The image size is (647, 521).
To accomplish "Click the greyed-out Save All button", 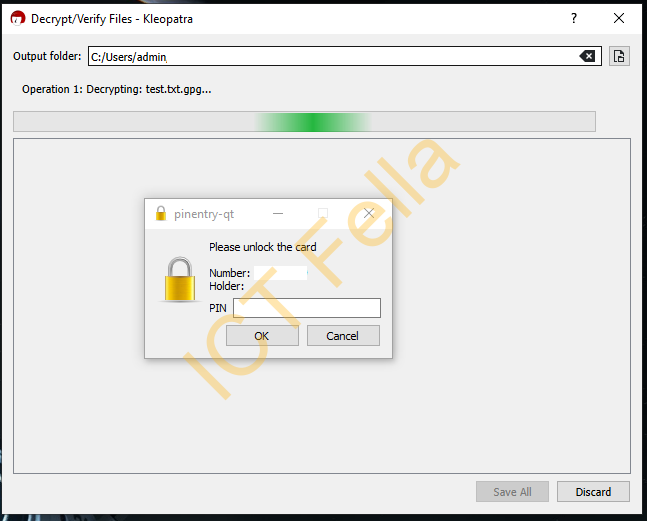I will pyautogui.click(x=512, y=492).
